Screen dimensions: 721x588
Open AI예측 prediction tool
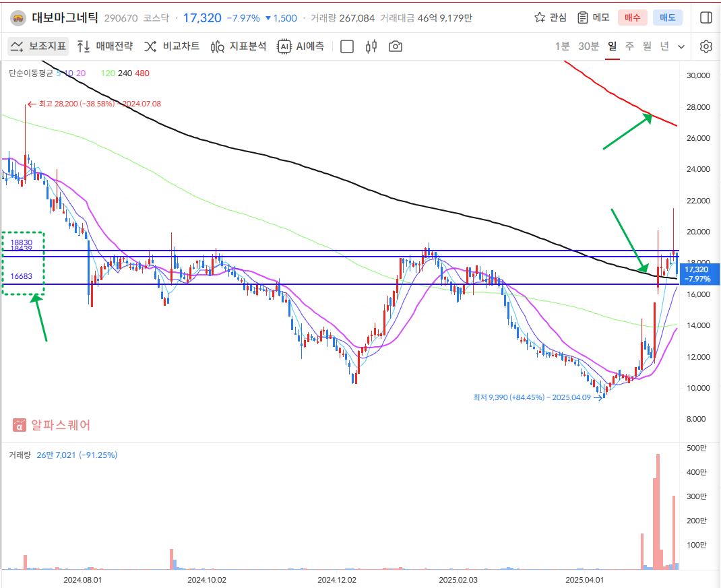click(x=301, y=46)
